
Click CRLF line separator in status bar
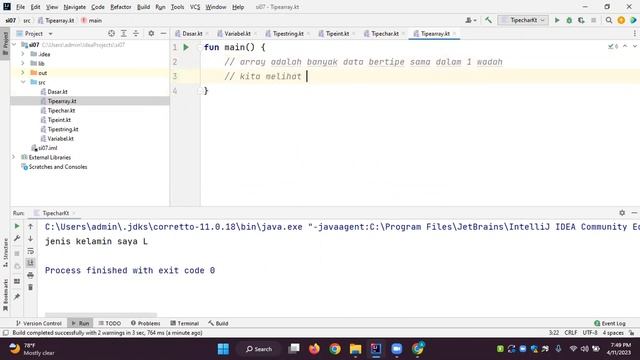click(x=571, y=333)
